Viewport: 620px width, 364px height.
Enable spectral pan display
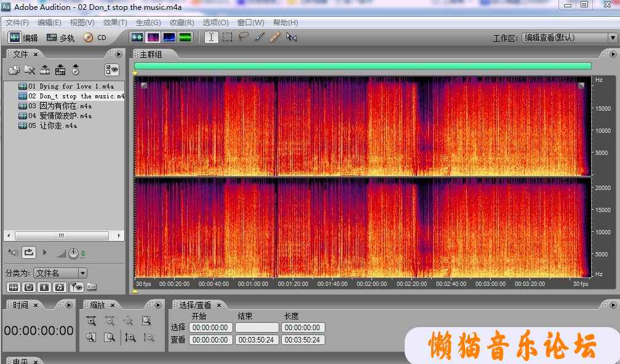(x=169, y=37)
